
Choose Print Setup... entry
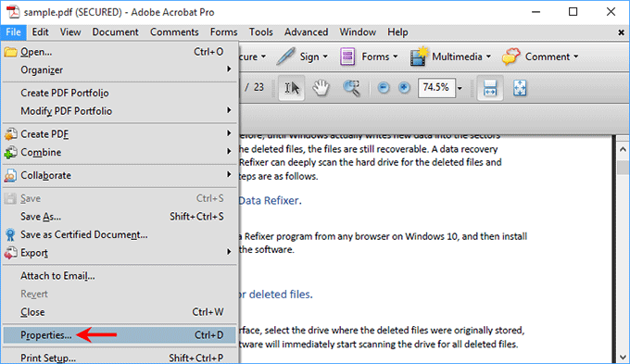coord(120,358)
